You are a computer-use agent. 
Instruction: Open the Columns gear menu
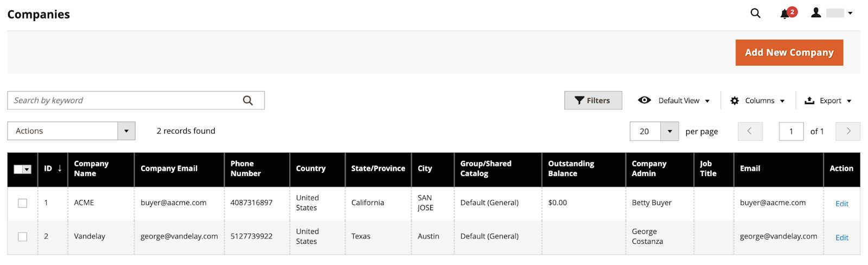click(x=758, y=101)
